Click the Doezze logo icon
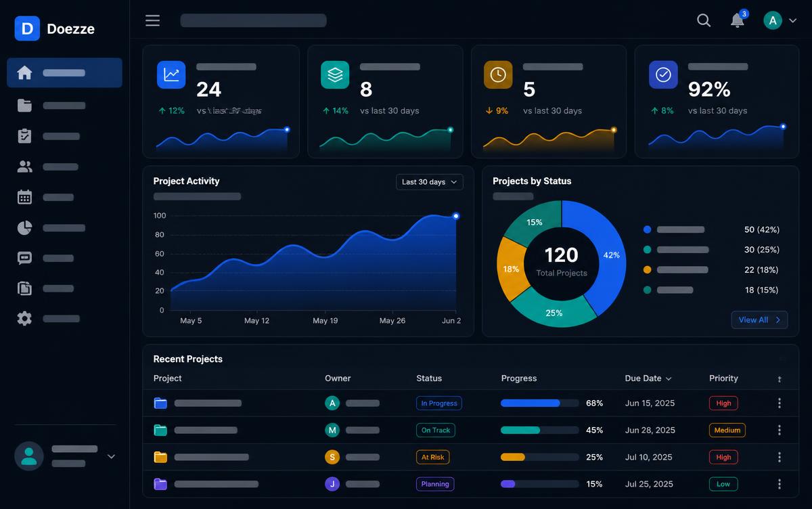Viewport: 812px width, 509px height. pyautogui.click(x=27, y=28)
